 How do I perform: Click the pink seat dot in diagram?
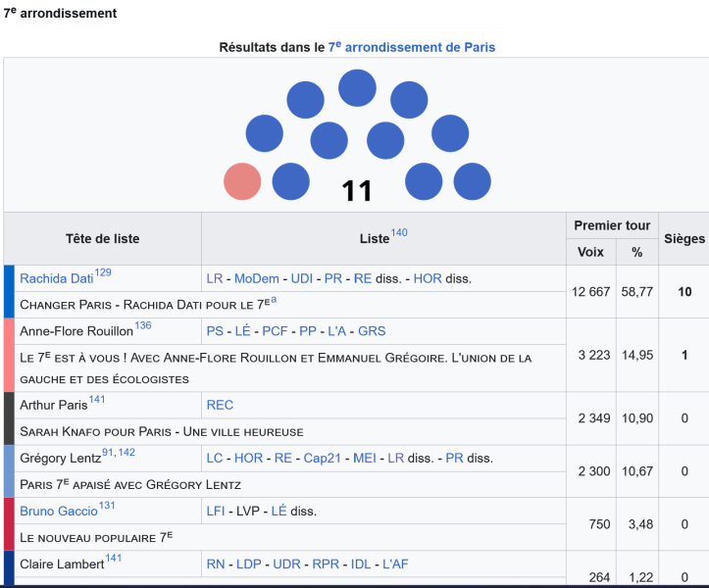[242, 181]
